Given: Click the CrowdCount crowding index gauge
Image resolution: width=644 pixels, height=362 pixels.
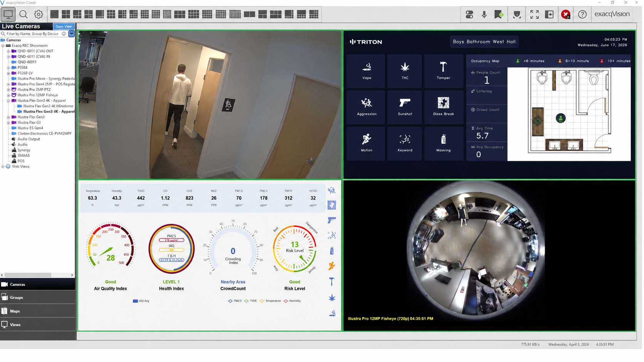Looking at the screenshot, I should [233, 248].
